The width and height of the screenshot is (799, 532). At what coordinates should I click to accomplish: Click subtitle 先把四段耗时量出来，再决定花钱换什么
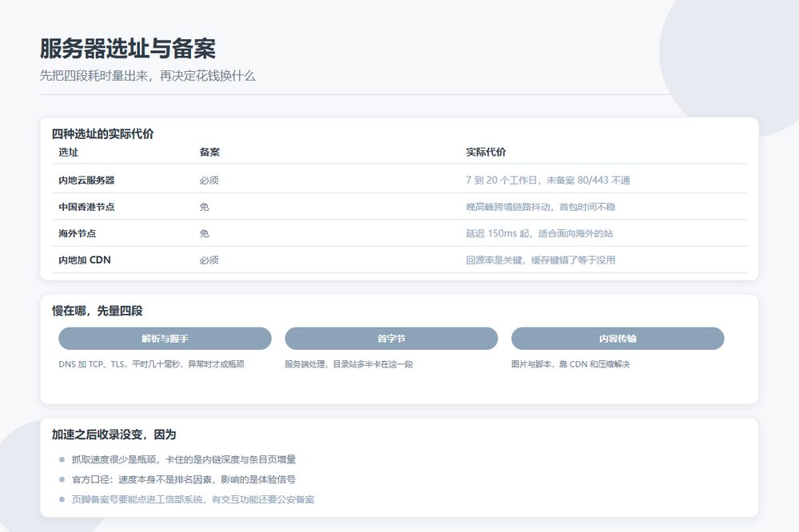pyautogui.click(x=147, y=76)
